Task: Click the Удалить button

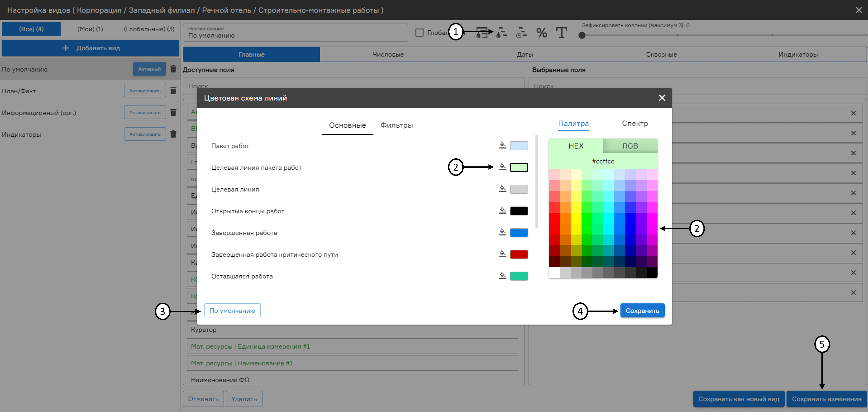Action: pos(244,399)
